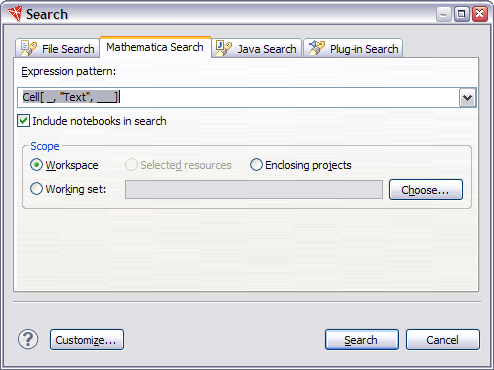Click the Working set name field
This screenshot has height=370, width=494.
[x=254, y=190]
